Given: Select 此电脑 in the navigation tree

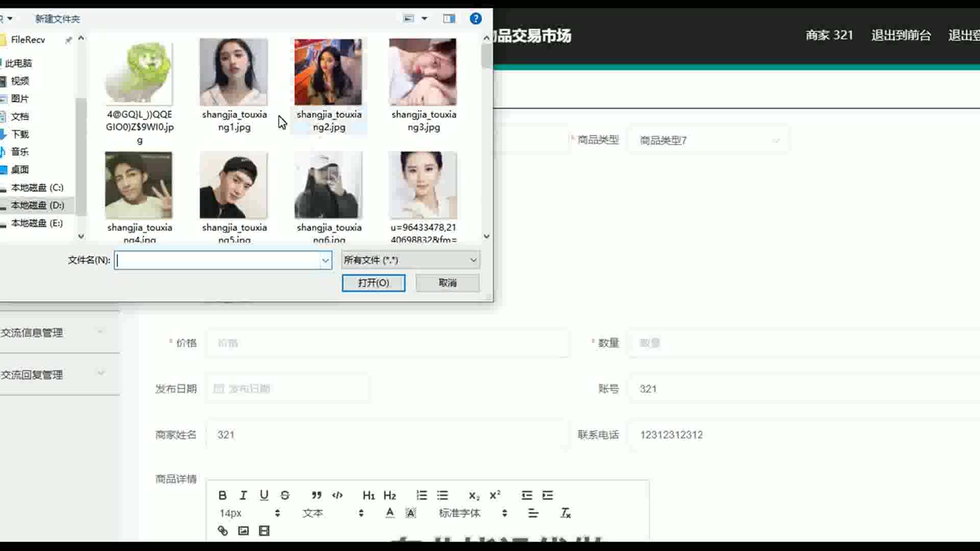Looking at the screenshot, I should coord(18,63).
